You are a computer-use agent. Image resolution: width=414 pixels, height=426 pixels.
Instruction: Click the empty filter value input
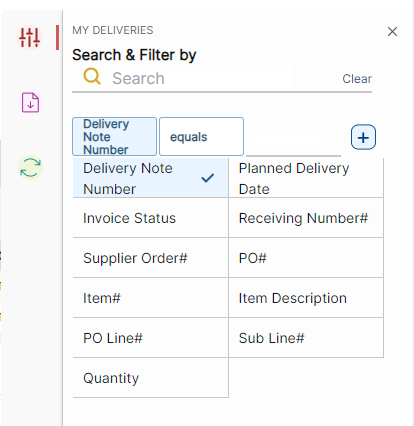(x=293, y=137)
